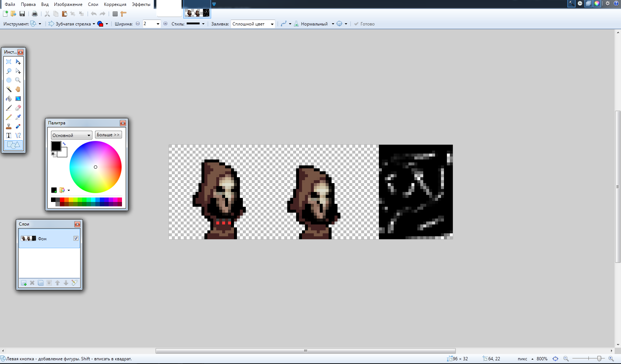Select the Shapes tool
This screenshot has width=621, height=364.
pos(14,145)
